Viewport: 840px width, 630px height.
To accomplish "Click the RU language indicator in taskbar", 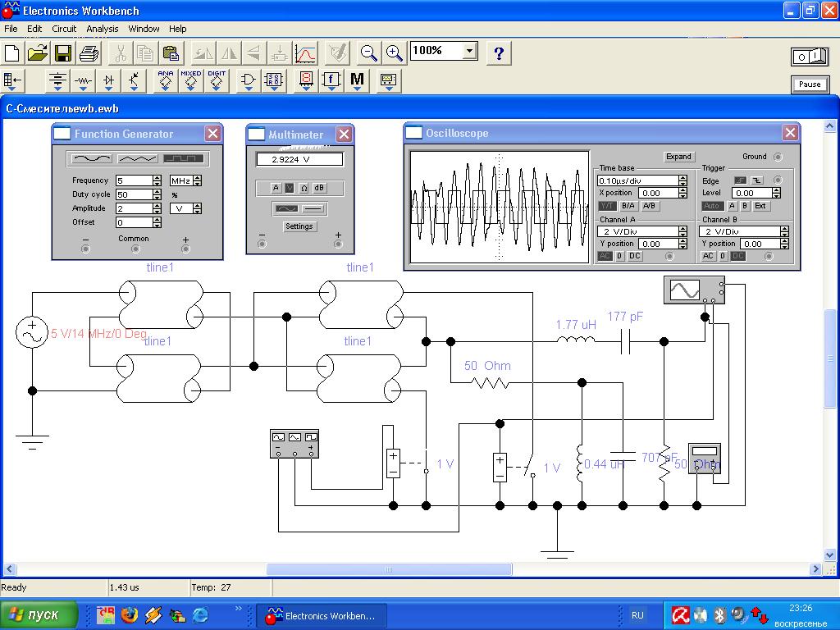I will 637,615.
